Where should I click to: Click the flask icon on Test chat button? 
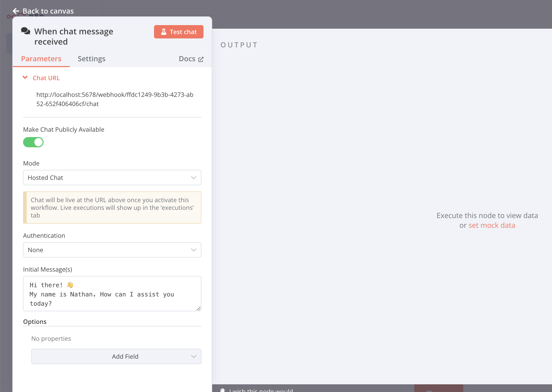[164, 32]
